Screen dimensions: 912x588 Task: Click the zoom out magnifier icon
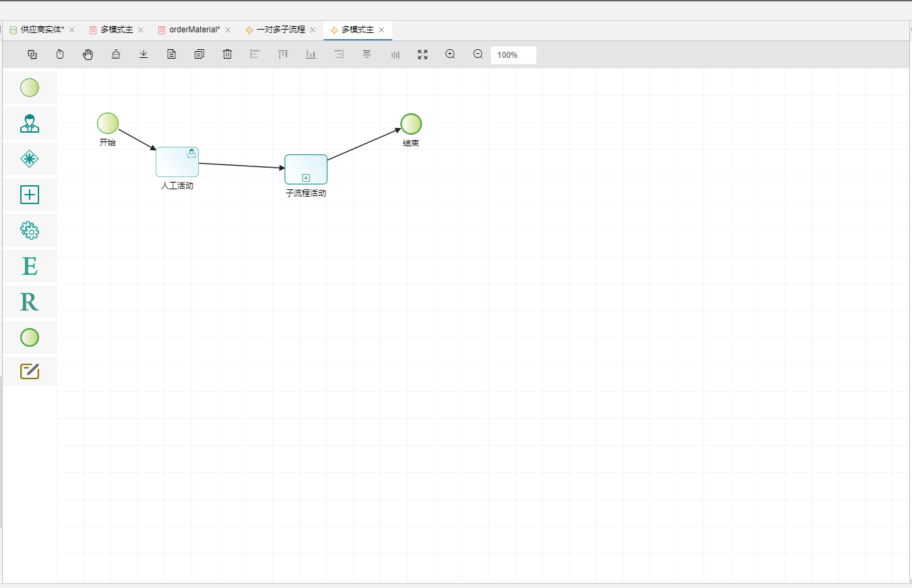(x=478, y=55)
